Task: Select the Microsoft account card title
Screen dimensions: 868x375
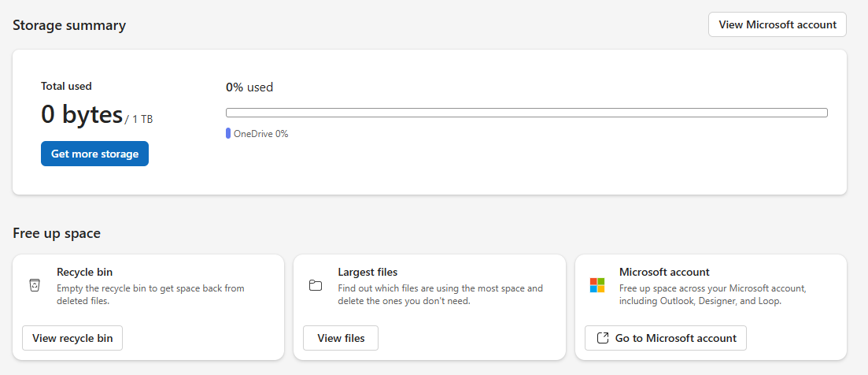Action: click(664, 272)
